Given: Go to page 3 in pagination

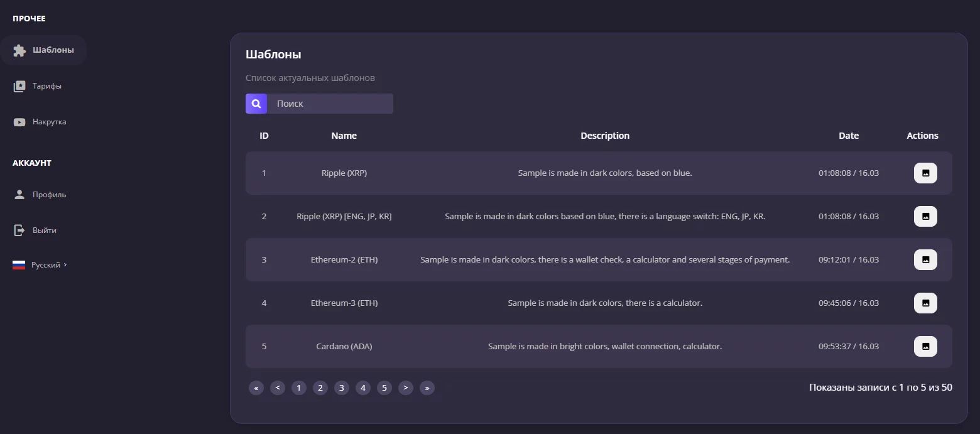Looking at the screenshot, I should [x=341, y=388].
